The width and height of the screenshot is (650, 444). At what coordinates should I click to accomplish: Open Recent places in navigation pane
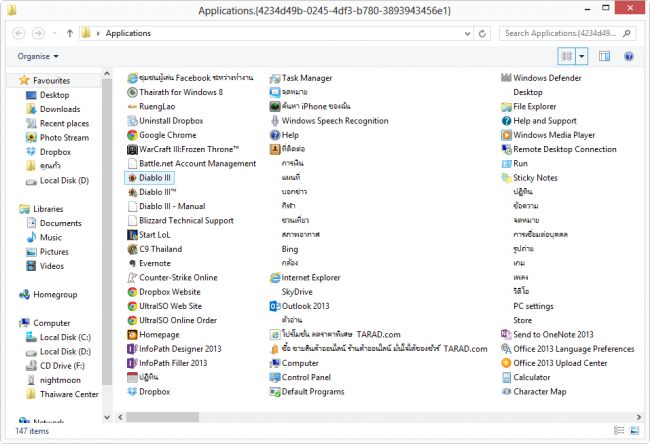click(x=64, y=124)
